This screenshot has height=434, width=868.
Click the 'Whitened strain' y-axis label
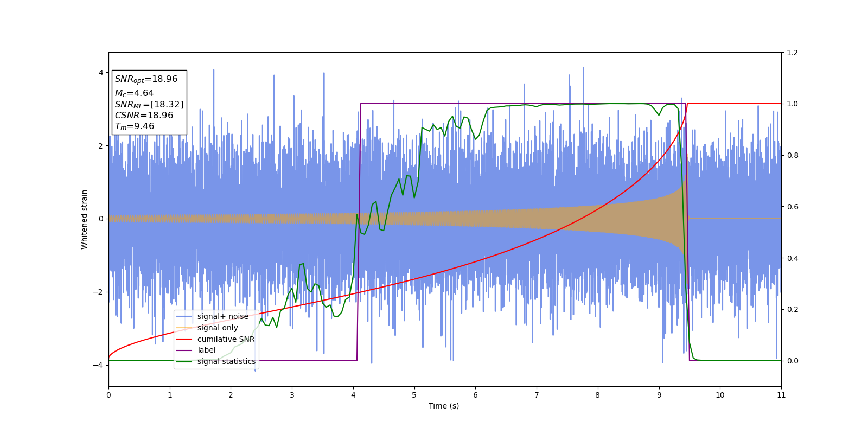coord(85,219)
